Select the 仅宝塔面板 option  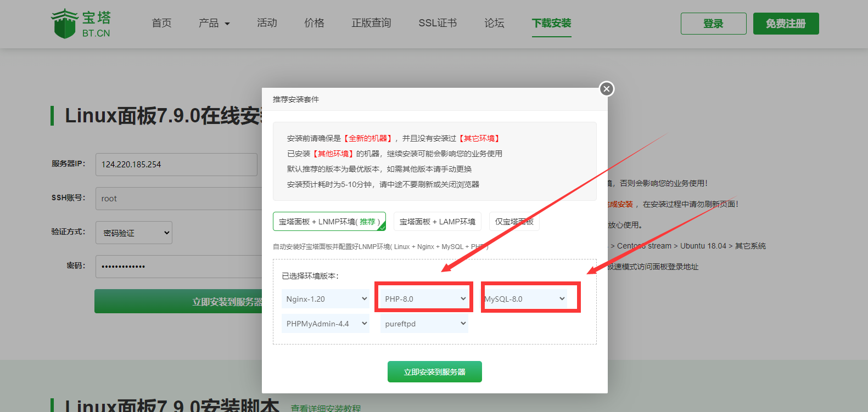point(514,222)
